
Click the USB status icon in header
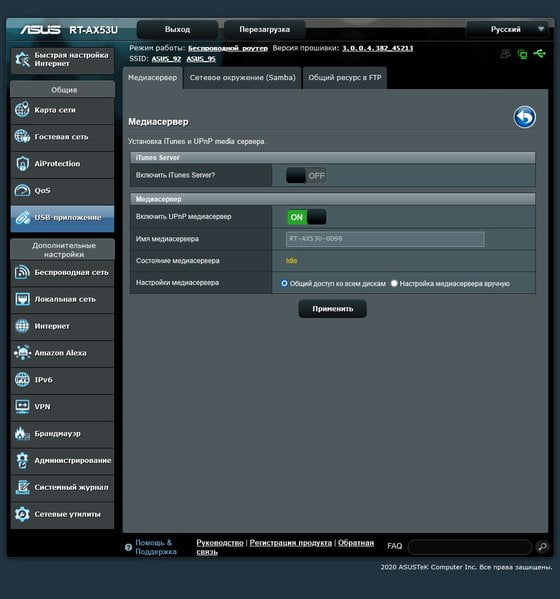pyautogui.click(x=540, y=53)
